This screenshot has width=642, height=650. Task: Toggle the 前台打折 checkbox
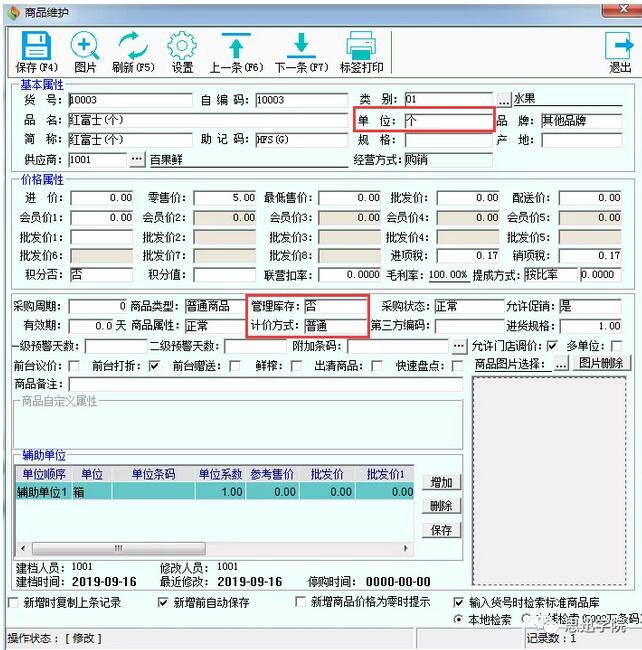click(x=154, y=366)
